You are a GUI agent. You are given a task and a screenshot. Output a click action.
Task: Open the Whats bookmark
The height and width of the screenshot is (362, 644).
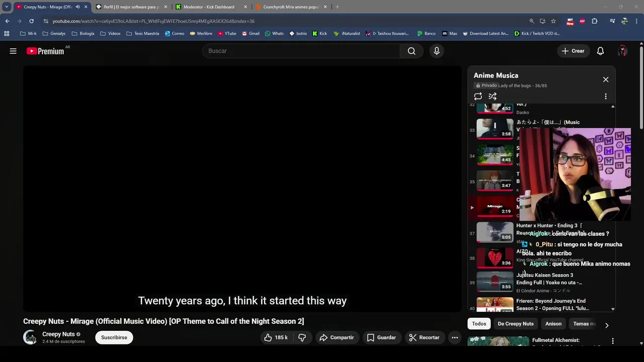(274, 34)
